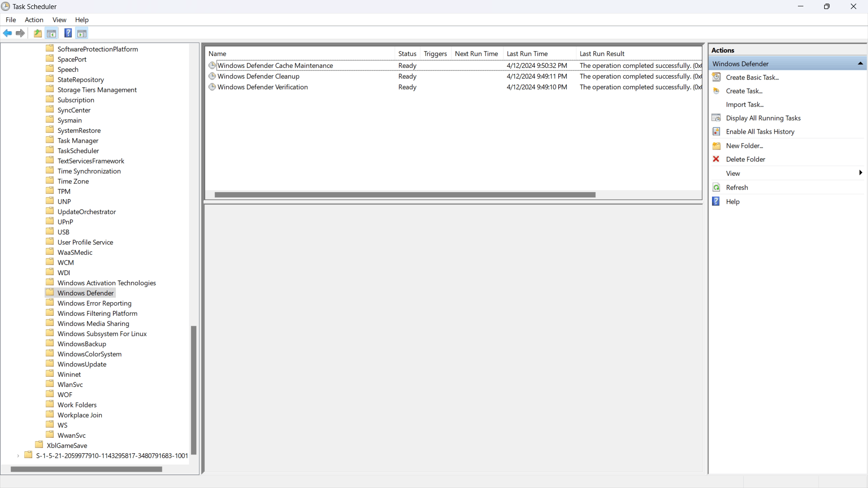
Task: Click Create Basic Task link
Action: pos(752,77)
